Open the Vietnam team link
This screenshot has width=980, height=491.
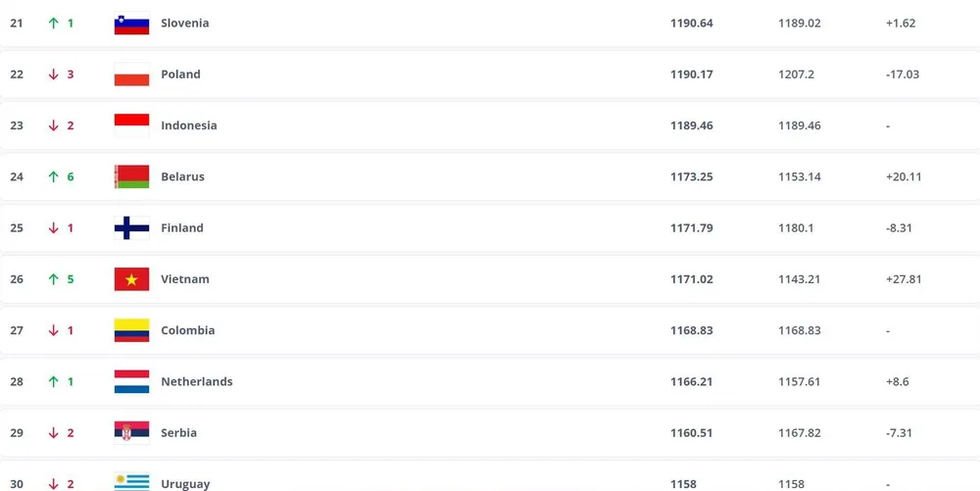coord(184,279)
